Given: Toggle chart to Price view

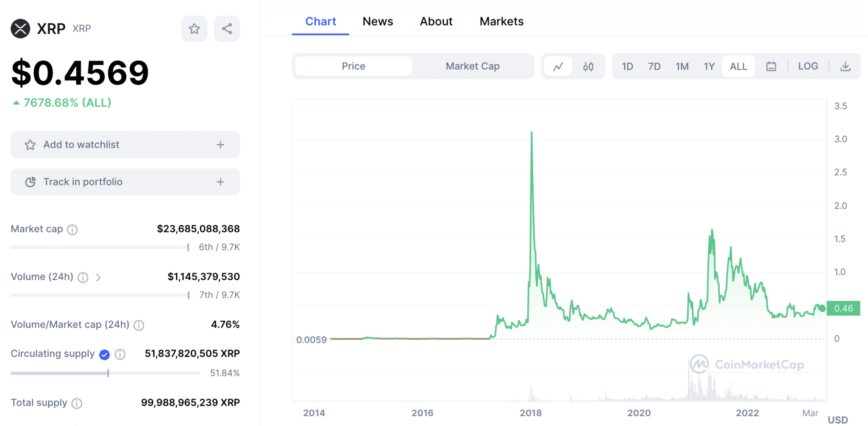Looking at the screenshot, I should coord(353,66).
